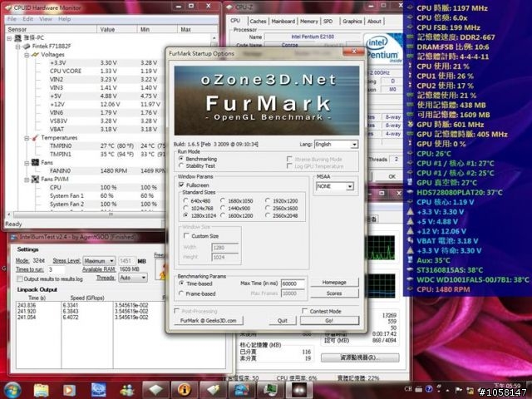The image size is (532, 399).
Task: Switch to Graphics tab in CPU-Z
Action: (x=352, y=21)
